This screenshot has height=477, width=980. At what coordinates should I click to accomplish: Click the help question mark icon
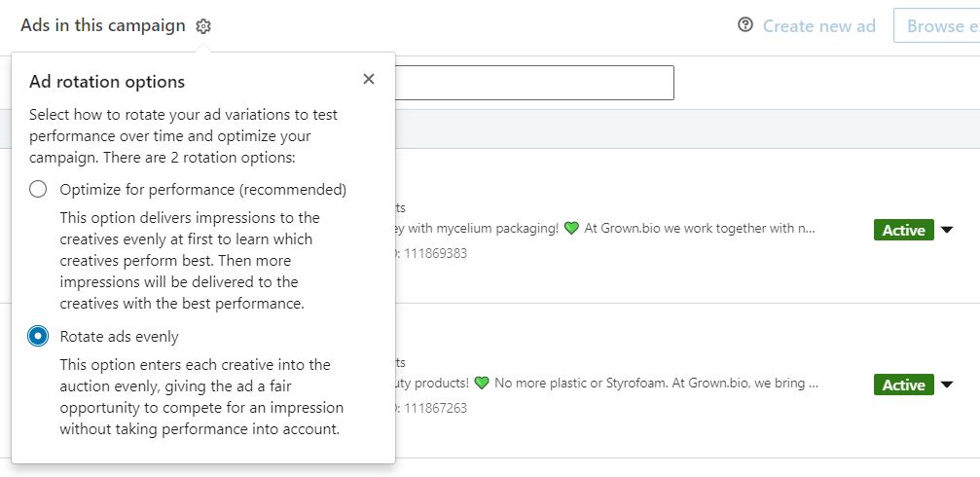pos(745,25)
